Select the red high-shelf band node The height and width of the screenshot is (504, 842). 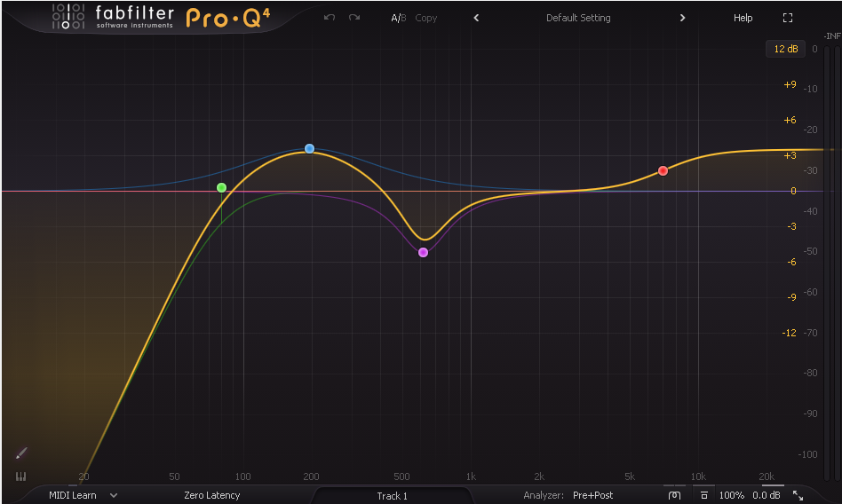663,170
